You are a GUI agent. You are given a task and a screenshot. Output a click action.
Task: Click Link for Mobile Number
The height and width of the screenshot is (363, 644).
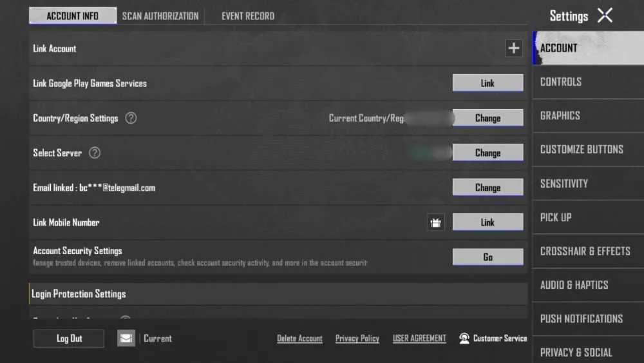coord(488,222)
